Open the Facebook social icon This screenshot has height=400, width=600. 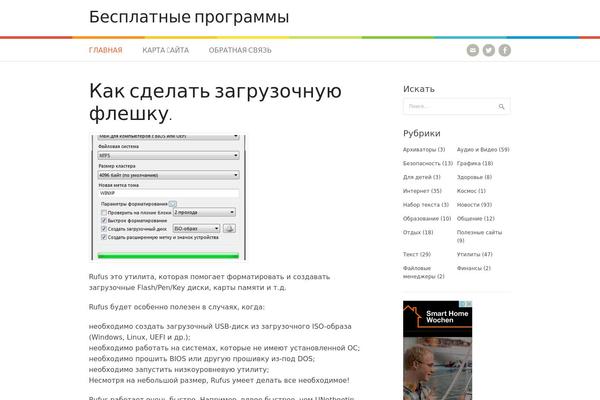tap(505, 50)
